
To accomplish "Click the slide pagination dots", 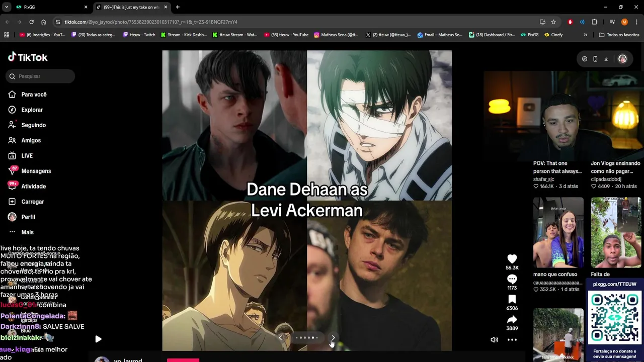I will pos(306,338).
